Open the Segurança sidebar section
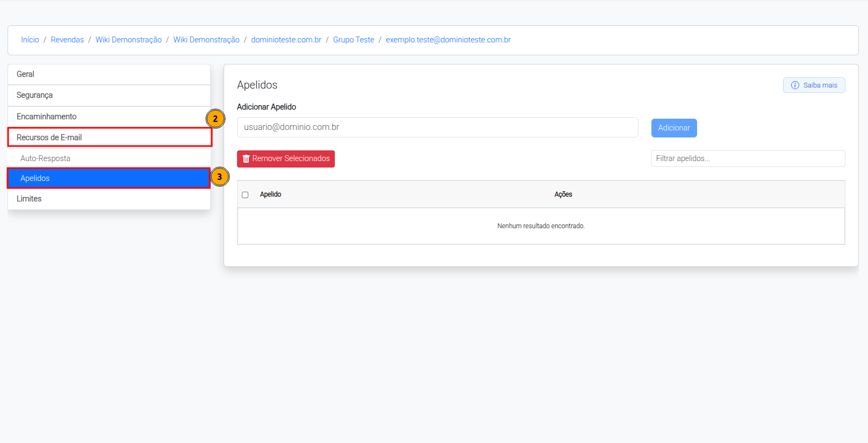The image size is (868, 443). click(x=109, y=96)
